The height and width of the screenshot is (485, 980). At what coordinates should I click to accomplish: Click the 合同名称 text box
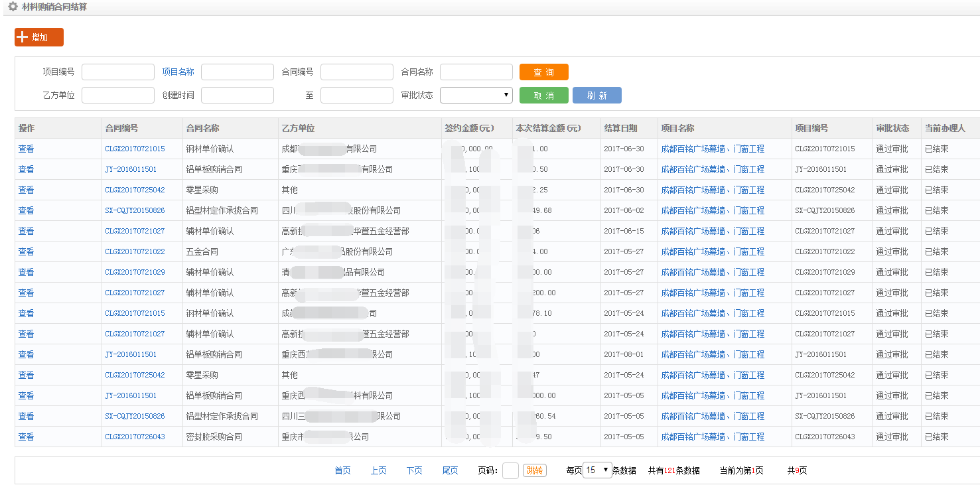tap(476, 72)
